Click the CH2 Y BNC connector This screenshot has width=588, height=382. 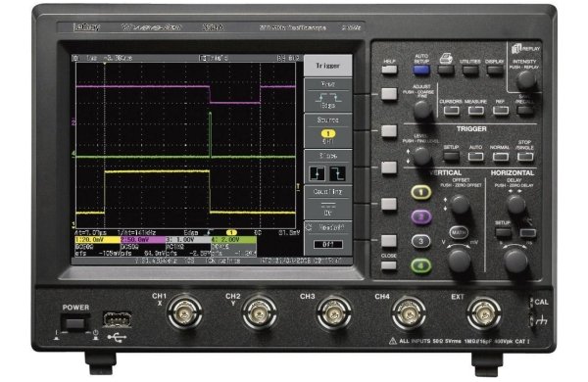(259, 312)
